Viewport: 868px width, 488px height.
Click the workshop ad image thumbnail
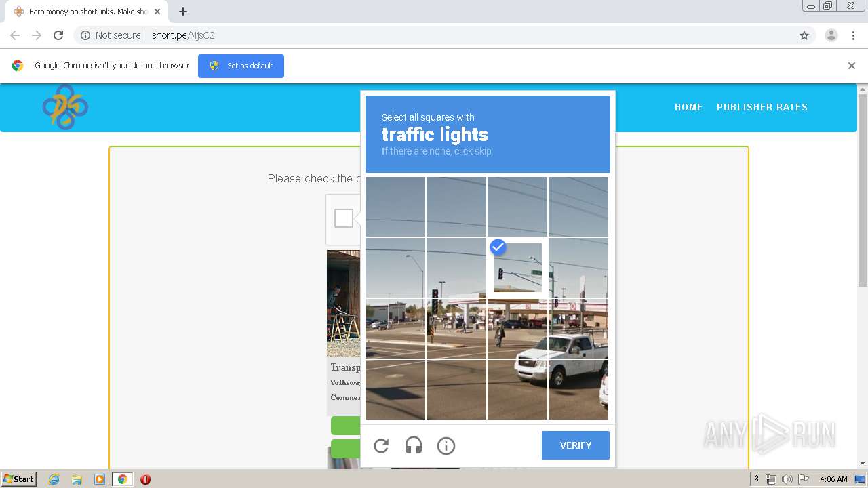coord(343,304)
